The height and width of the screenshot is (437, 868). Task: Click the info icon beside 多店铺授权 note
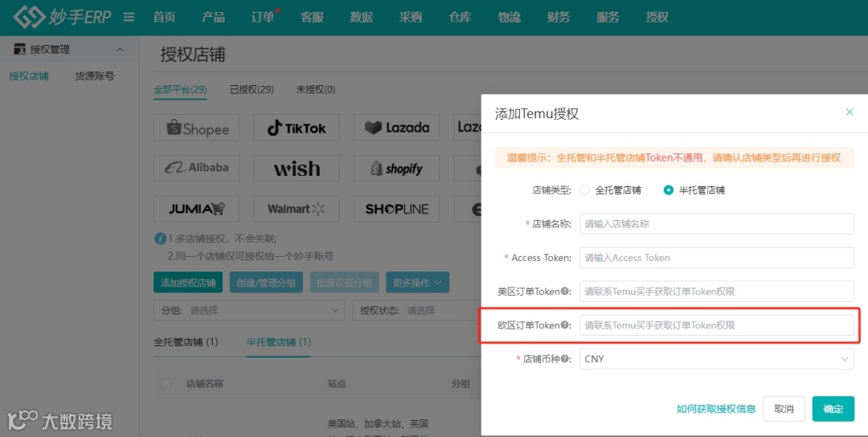coord(160,239)
